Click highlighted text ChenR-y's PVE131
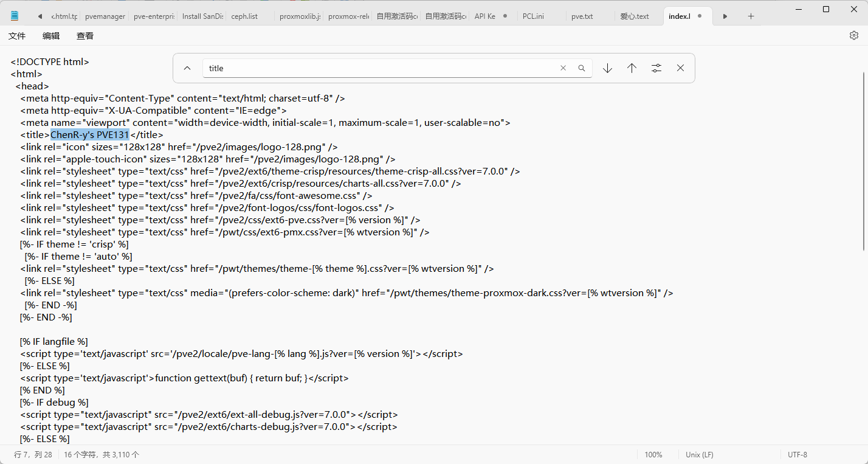868x464 pixels. (90, 134)
